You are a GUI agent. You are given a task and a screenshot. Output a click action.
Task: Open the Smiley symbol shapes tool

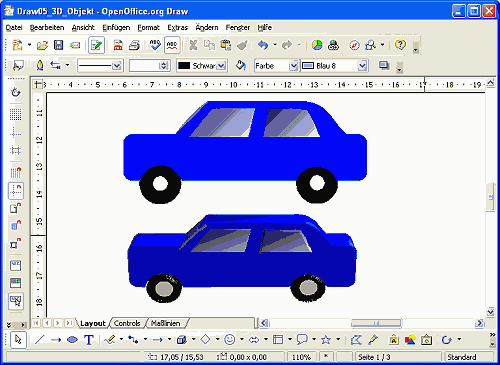point(229,340)
